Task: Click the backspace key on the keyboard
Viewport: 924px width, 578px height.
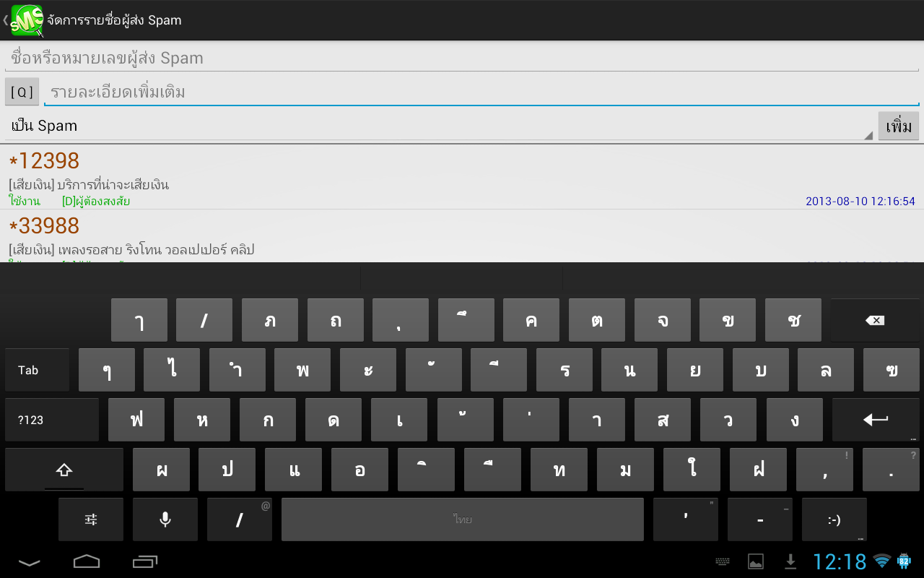Action: click(x=876, y=320)
